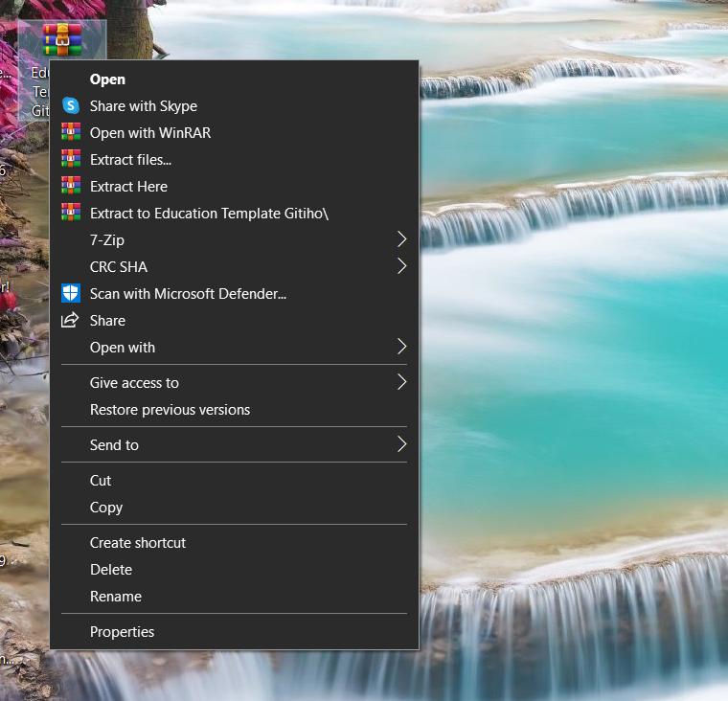Click the CRC SHA chevron arrow

click(x=401, y=266)
